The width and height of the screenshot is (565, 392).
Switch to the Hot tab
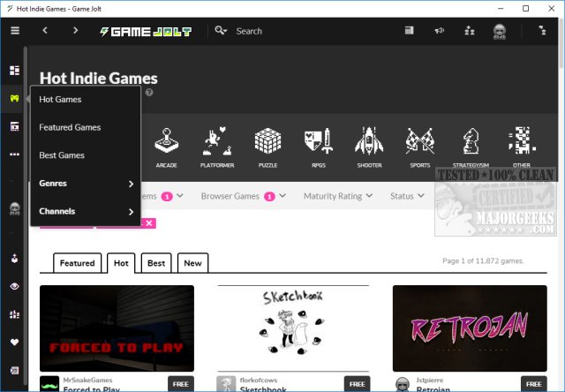(121, 263)
